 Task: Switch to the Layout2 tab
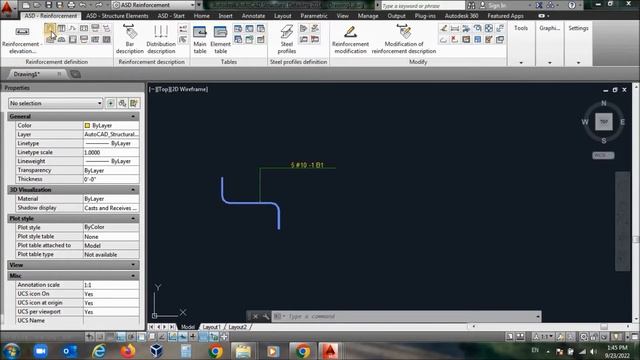(237, 327)
